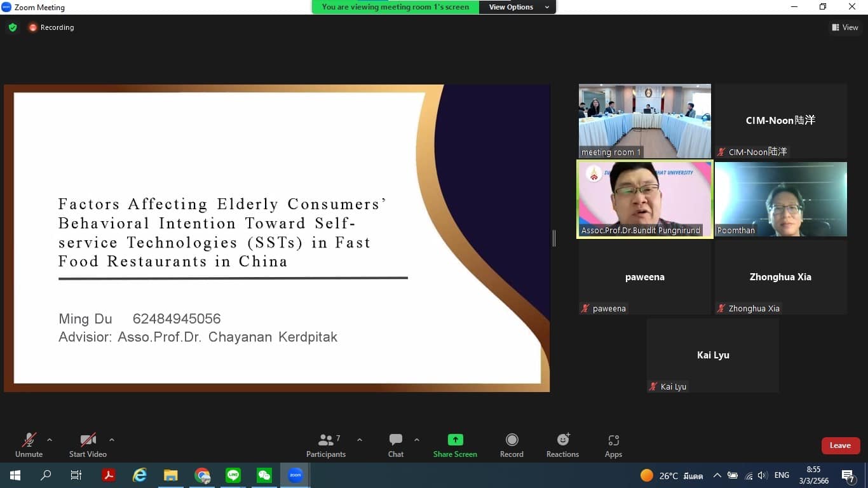Click the Share Screen icon
Viewport: 868px width, 488px height.
455,440
